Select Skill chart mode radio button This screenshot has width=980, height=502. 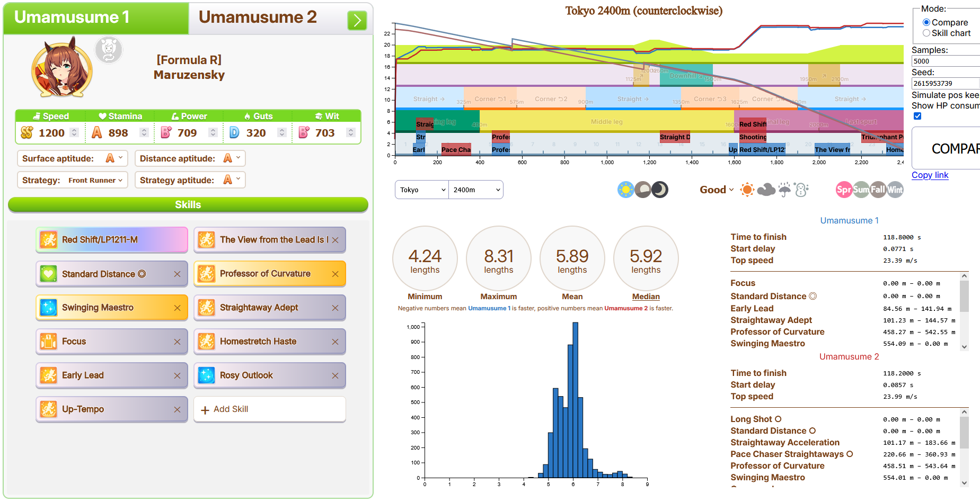[926, 33]
